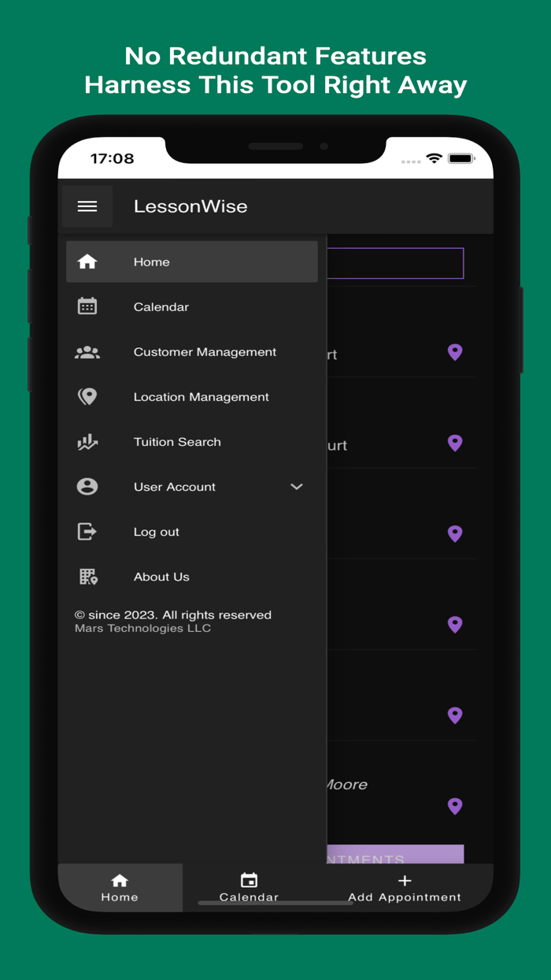Expand the User Account chevron
The width and height of the screenshot is (551, 980).
click(297, 487)
